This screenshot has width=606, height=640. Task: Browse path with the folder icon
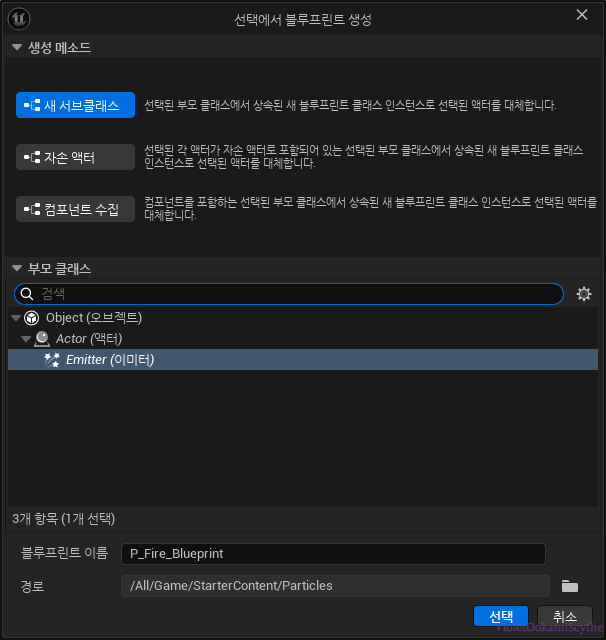(x=570, y=586)
